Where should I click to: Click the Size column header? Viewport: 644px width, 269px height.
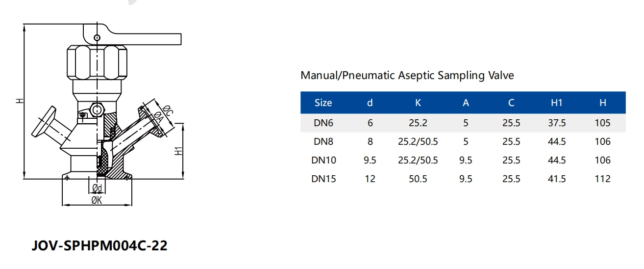[x=323, y=103]
